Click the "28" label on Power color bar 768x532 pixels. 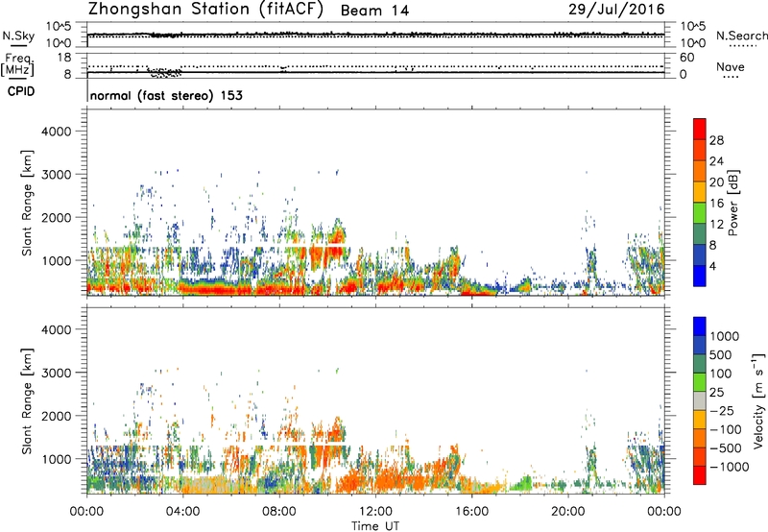click(716, 140)
